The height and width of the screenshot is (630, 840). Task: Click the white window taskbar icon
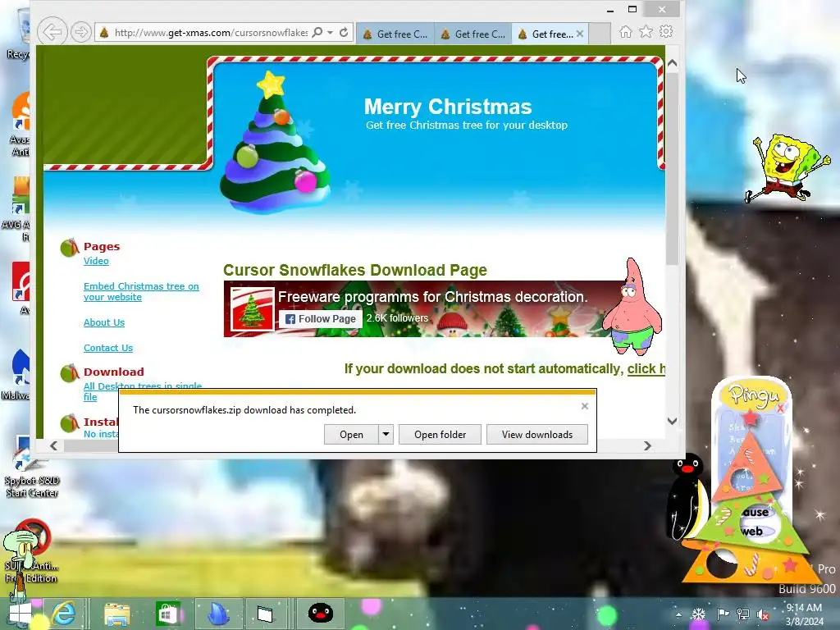click(x=265, y=614)
